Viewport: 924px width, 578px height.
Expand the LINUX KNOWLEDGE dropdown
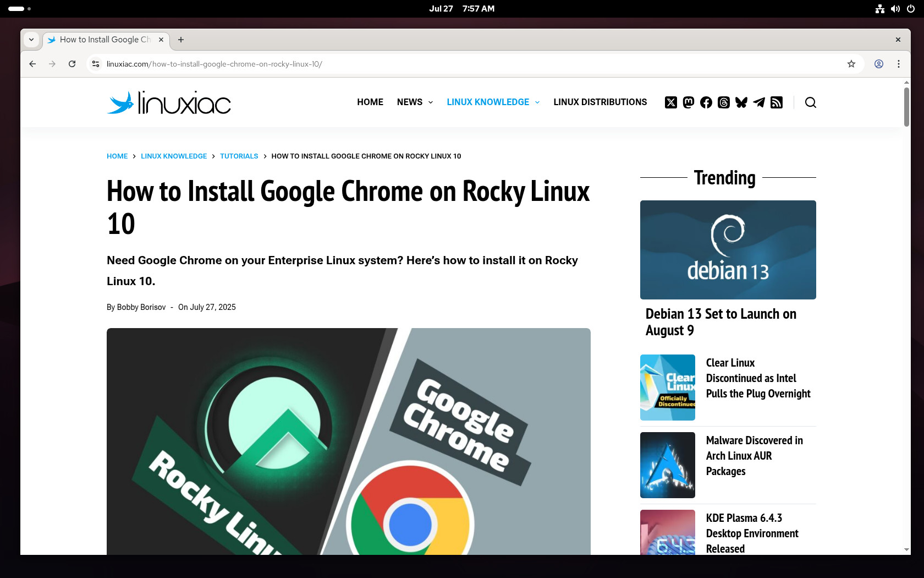[493, 102]
